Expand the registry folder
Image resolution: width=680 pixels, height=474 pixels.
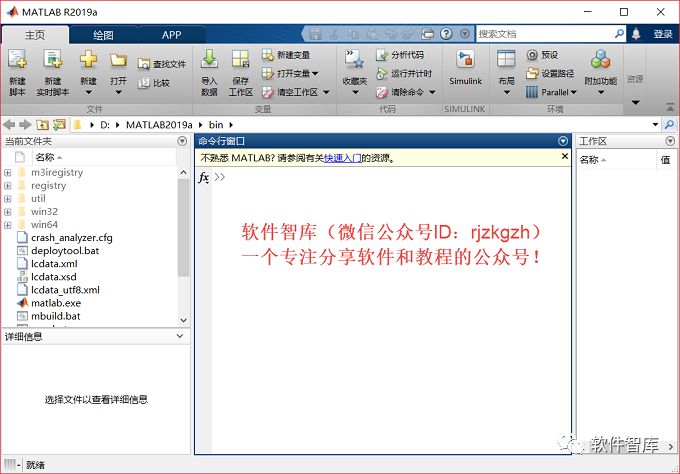[x=7, y=186]
